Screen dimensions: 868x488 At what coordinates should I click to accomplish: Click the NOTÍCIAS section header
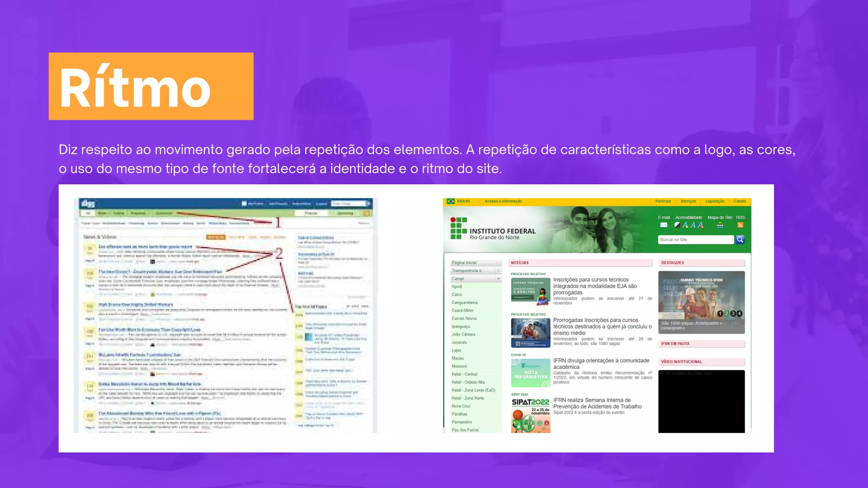click(581, 263)
